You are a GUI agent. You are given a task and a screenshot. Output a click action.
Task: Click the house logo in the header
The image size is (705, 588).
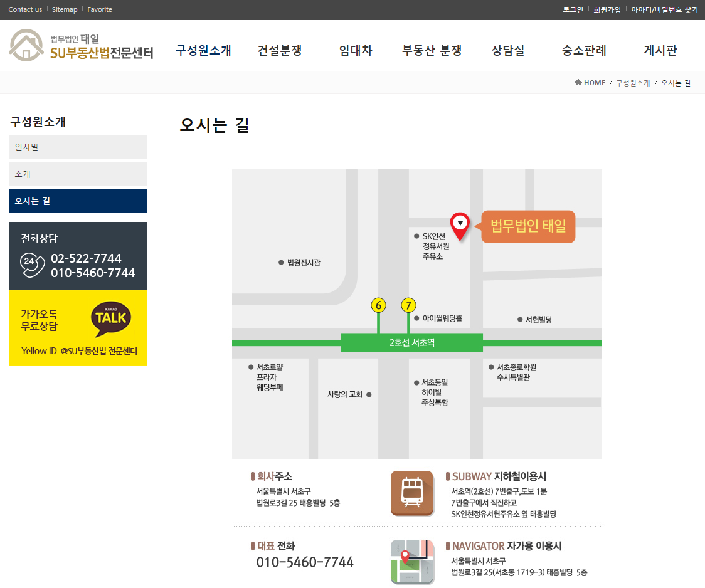point(26,46)
